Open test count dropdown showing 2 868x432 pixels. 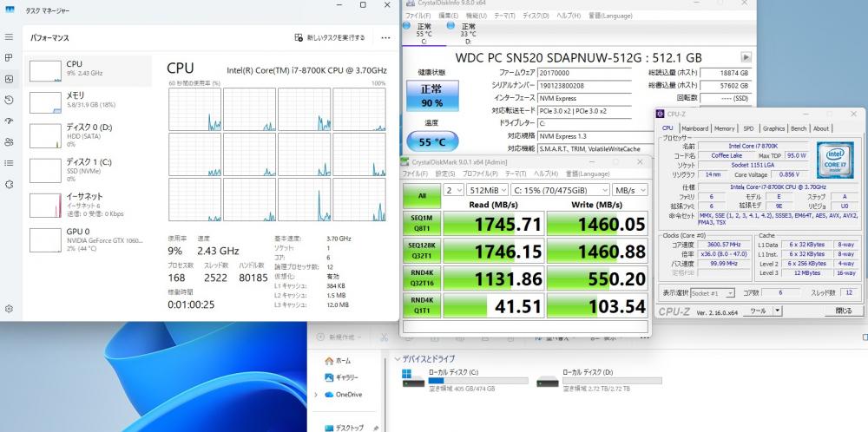pyautogui.click(x=454, y=190)
